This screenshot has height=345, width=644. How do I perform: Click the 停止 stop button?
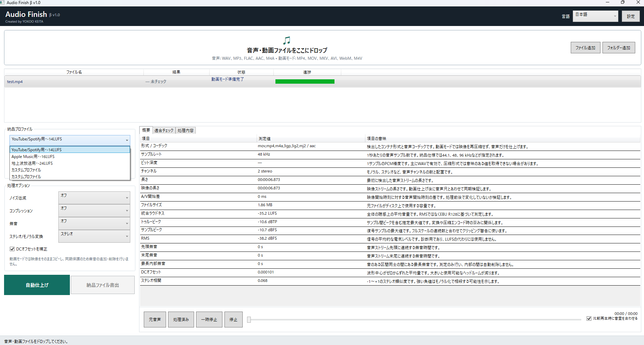[x=234, y=319]
